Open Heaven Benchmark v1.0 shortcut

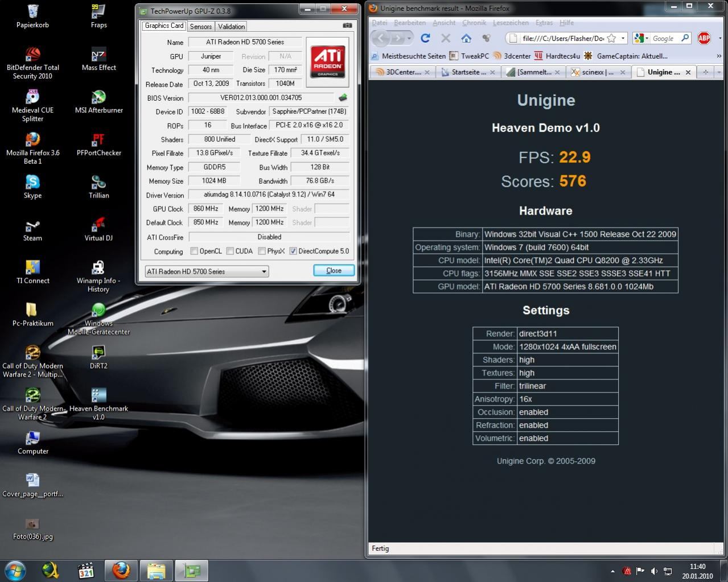point(98,404)
